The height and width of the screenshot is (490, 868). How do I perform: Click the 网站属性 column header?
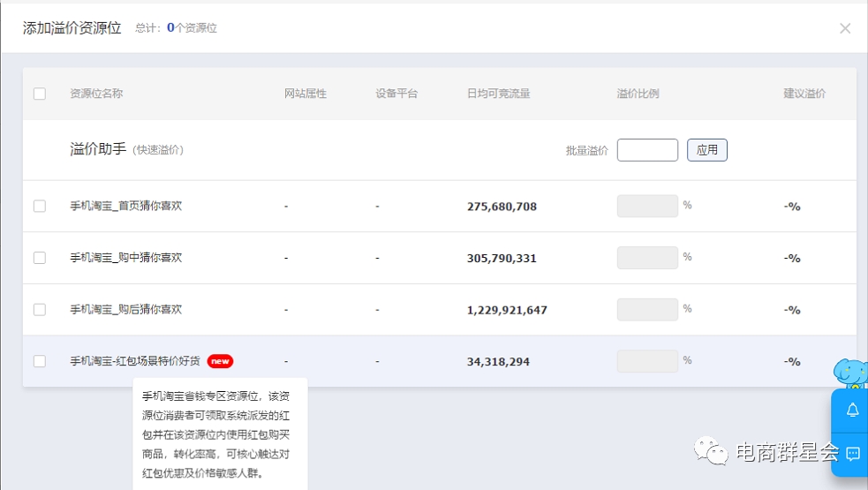(x=306, y=94)
